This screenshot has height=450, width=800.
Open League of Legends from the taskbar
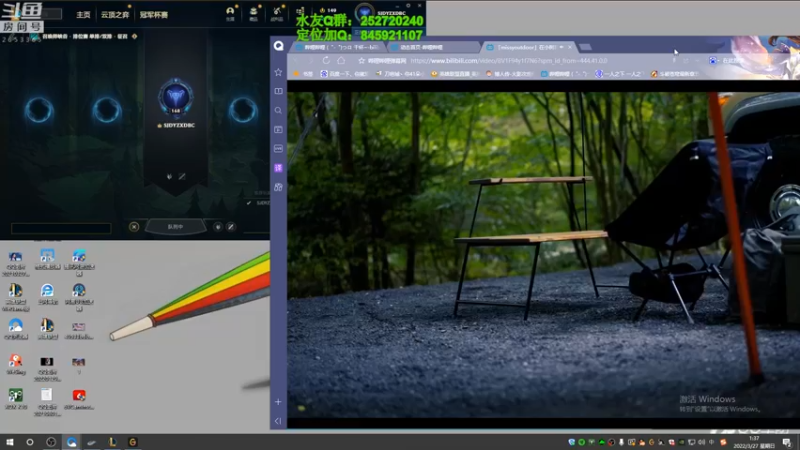pyautogui.click(x=112, y=442)
